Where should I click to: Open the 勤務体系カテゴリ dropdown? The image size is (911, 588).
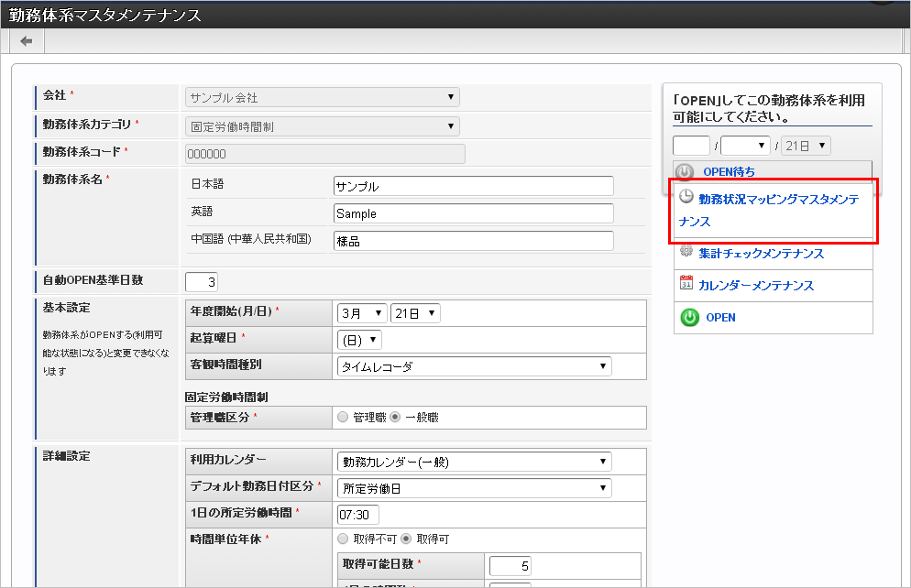tap(323, 126)
